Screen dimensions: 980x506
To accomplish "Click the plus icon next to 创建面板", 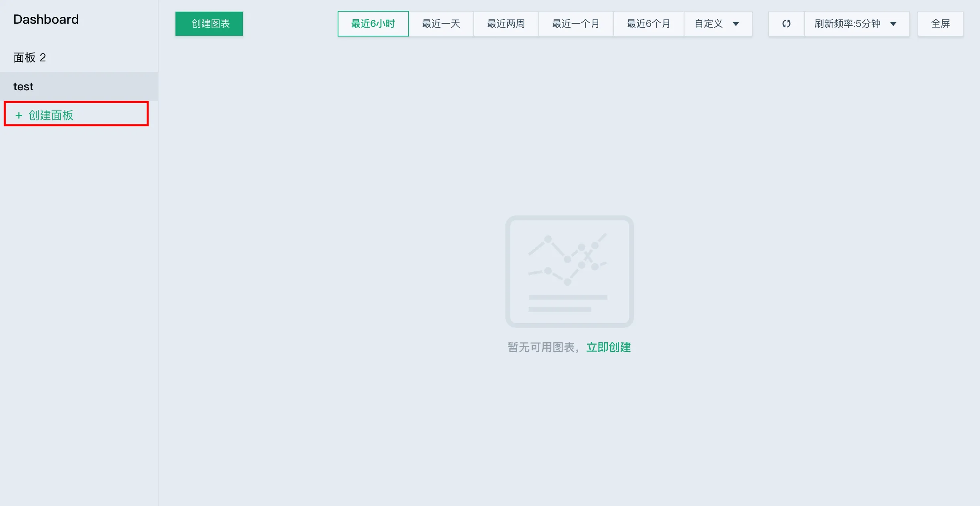I will tap(18, 115).
